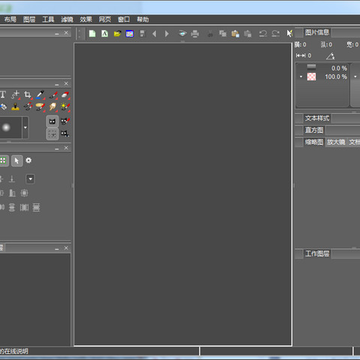Redo the last action
Image resolution: width=360 pixels, height=360 pixels.
276,33
